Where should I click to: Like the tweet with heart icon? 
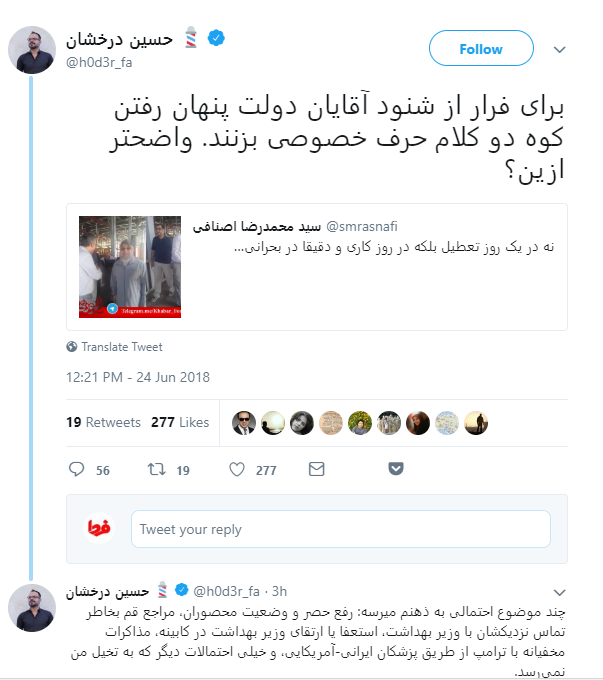[237, 469]
